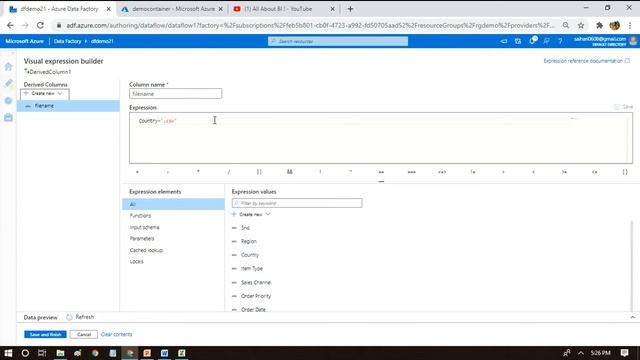The width and height of the screenshot is (640, 360).
Task: Open the Monitor icon in left sidebar
Action: (x=8, y=100)
